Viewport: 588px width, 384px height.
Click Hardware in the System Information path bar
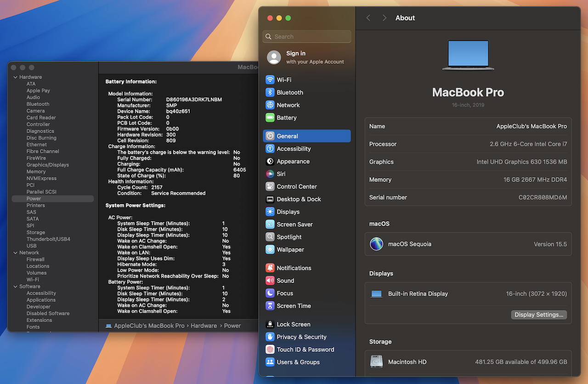204,326
